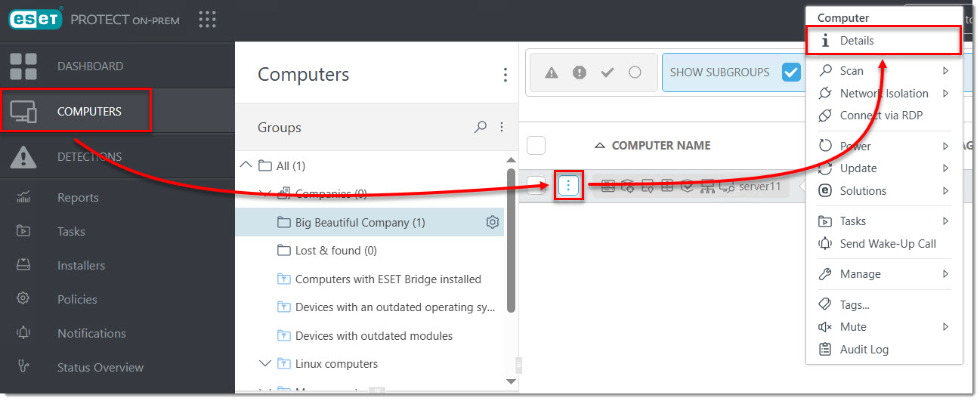Expand the Linux computers group
This screenshot has height=401, width=980.
(x=265, y=363)
